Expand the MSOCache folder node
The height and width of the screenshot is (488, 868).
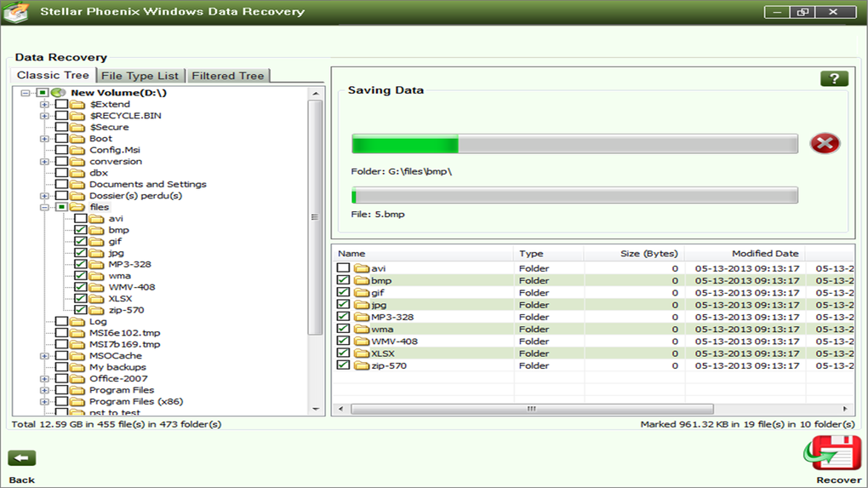coord(44,356)
